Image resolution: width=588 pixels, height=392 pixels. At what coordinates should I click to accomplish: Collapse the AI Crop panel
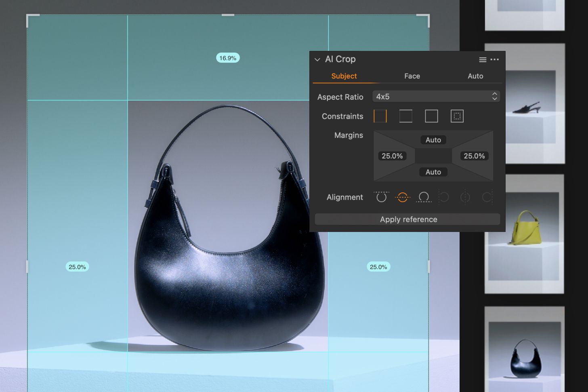point(317,59)
